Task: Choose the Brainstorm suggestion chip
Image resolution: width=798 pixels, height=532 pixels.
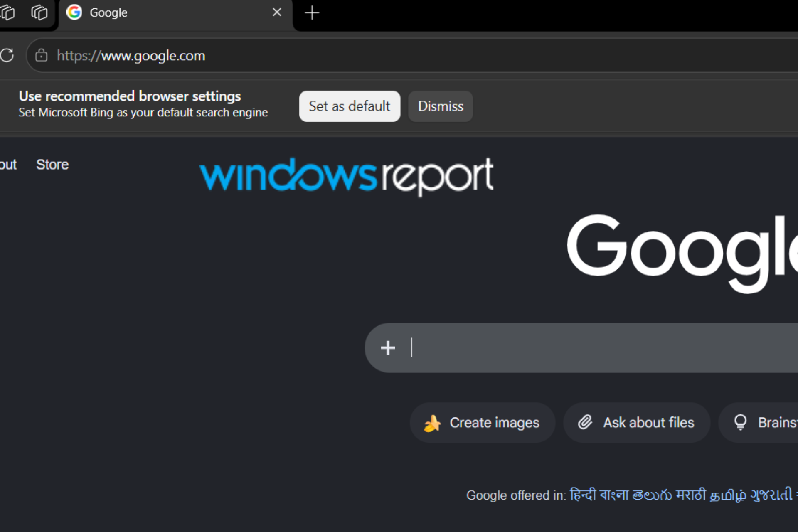Action: (759, 423)
